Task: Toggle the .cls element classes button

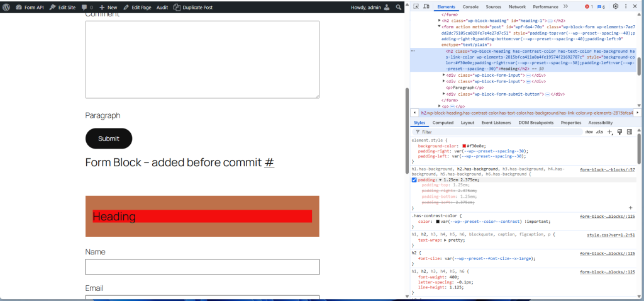Action: click(x=599, y=132)
